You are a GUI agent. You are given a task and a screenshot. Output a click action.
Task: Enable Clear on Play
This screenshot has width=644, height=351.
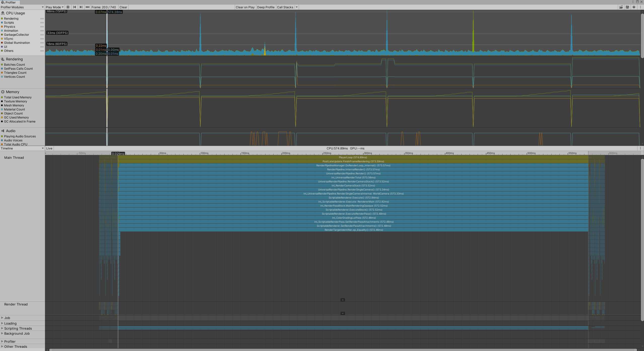[x=245, y=7]
